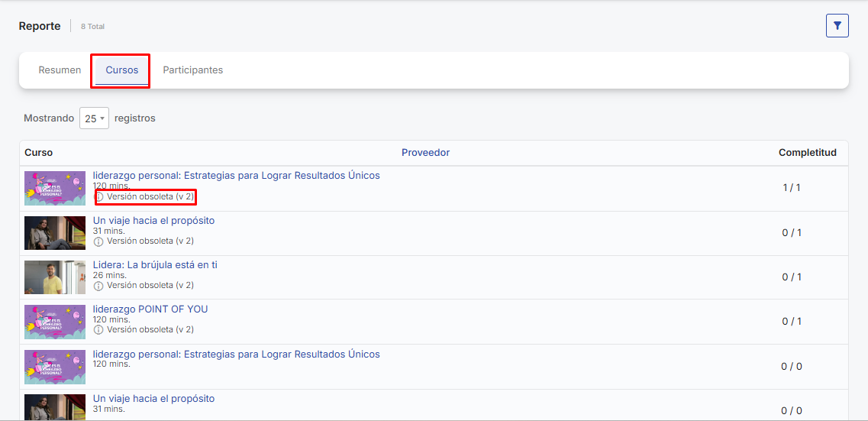Open first liderazgo personal course link
868x421 pixels.
pyautogui.click(x=236, y=176)
